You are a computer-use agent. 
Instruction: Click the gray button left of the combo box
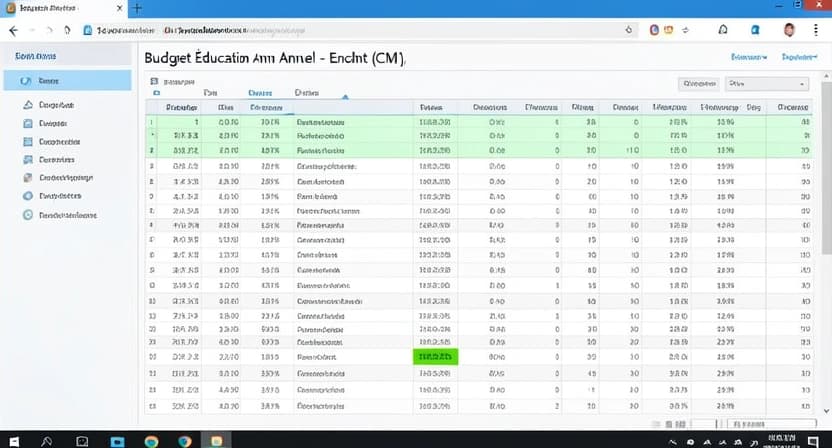click(699, 83)
